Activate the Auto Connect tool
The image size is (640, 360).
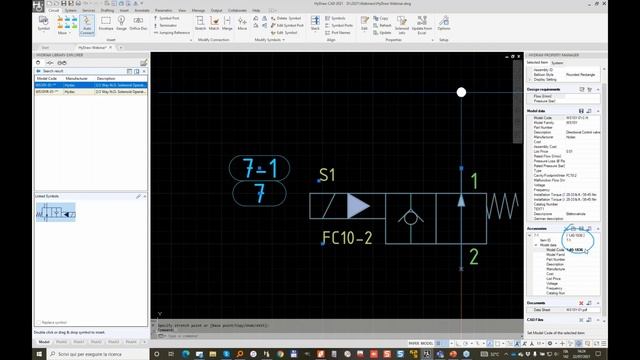coord(87,25)
